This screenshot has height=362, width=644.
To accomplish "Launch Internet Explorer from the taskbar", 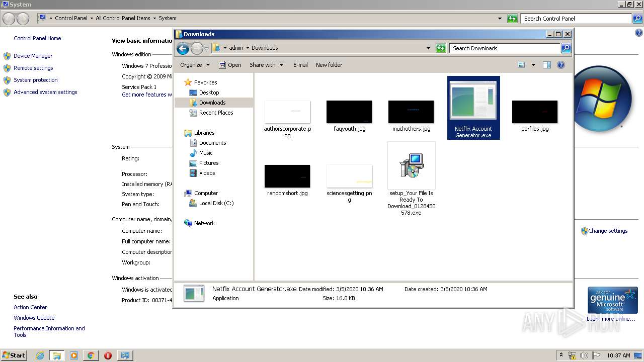I will coord(40,355).
